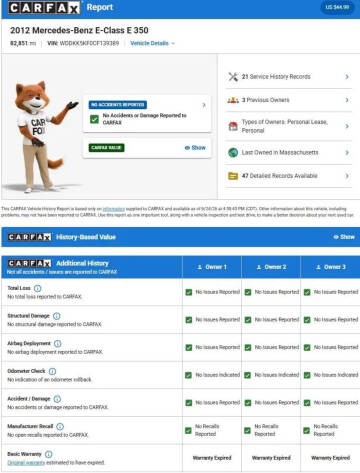Click the No Accidents green checkmark
Image resolution: width=360 pixels, height=473 pixels.
[94, 119]
